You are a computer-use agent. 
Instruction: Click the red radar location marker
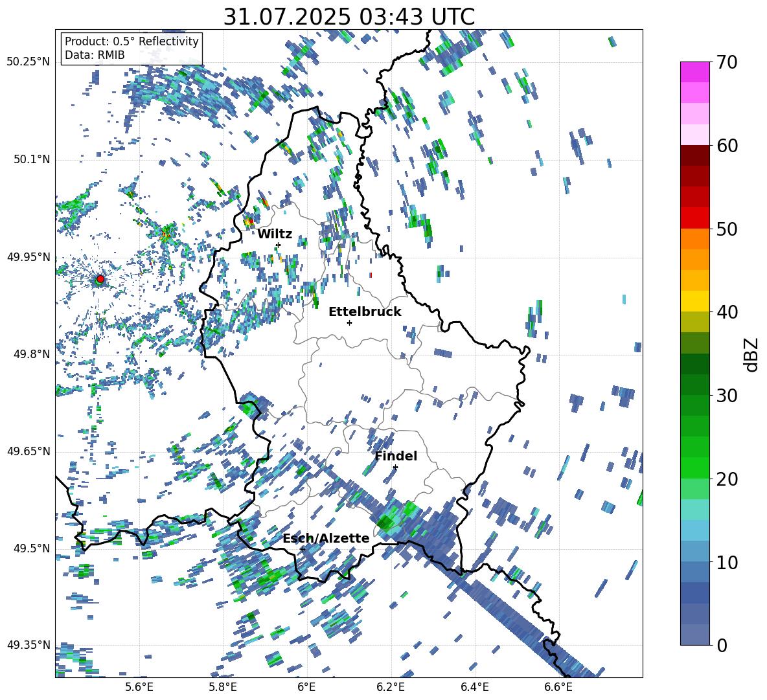(x=100, y=278)
